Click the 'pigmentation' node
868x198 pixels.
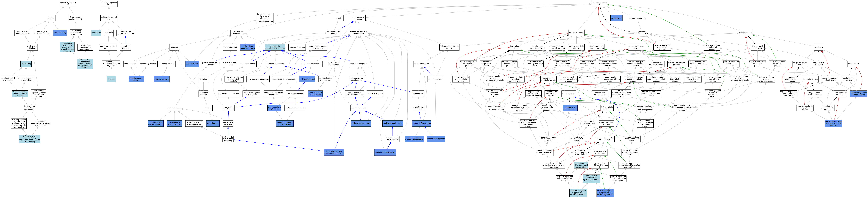pyautogui.click(x=616, y=18)
